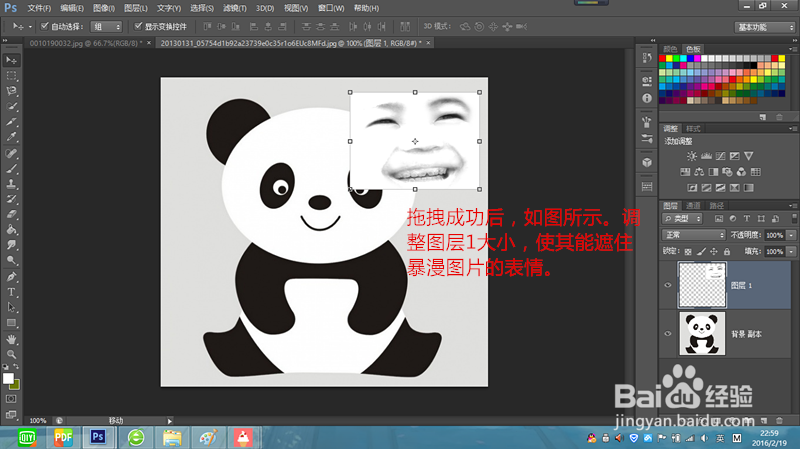This screenshot has height=449, width=800.
Task: Switch to the 路径 panel tab
Action: tap(716, 205)
